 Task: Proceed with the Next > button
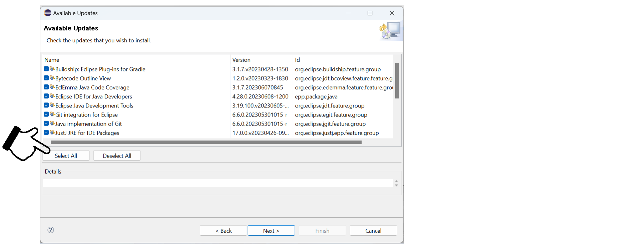pyautogui.click(x=271, y=231)
